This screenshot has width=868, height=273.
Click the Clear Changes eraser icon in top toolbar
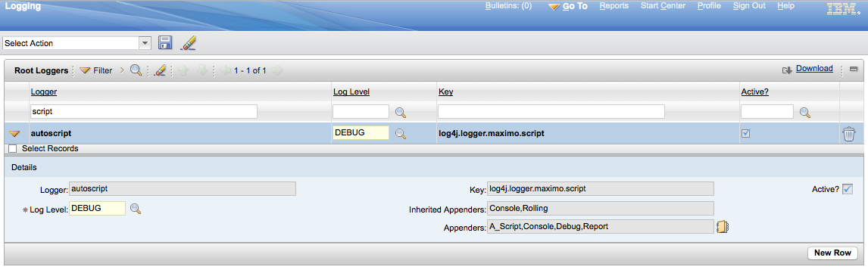189,42
